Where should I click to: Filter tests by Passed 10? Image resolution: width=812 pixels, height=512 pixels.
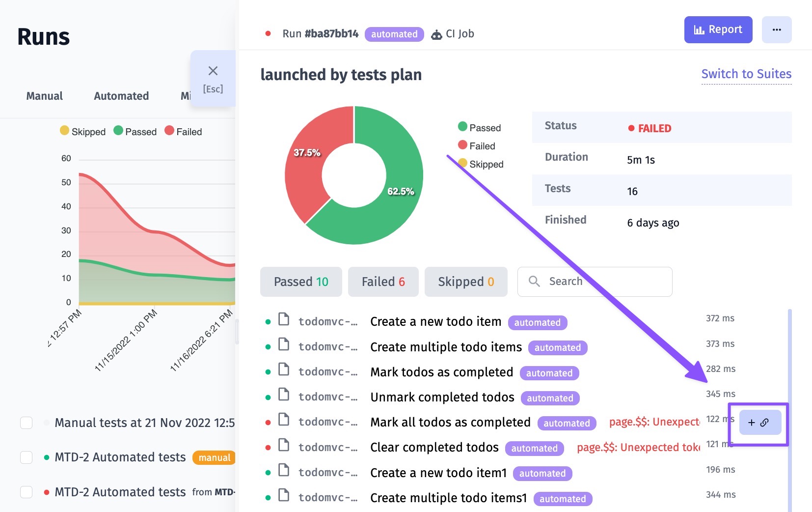pyautogui.click(x=301, y=282)
